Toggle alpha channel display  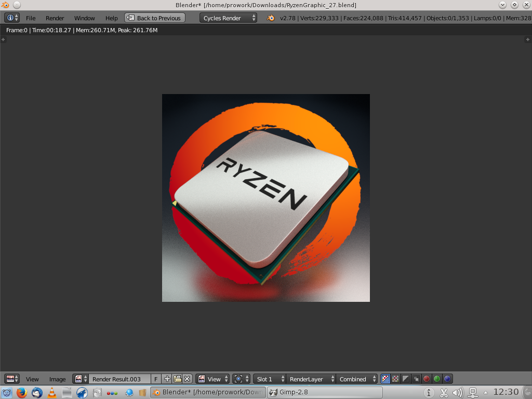point(406,379)
